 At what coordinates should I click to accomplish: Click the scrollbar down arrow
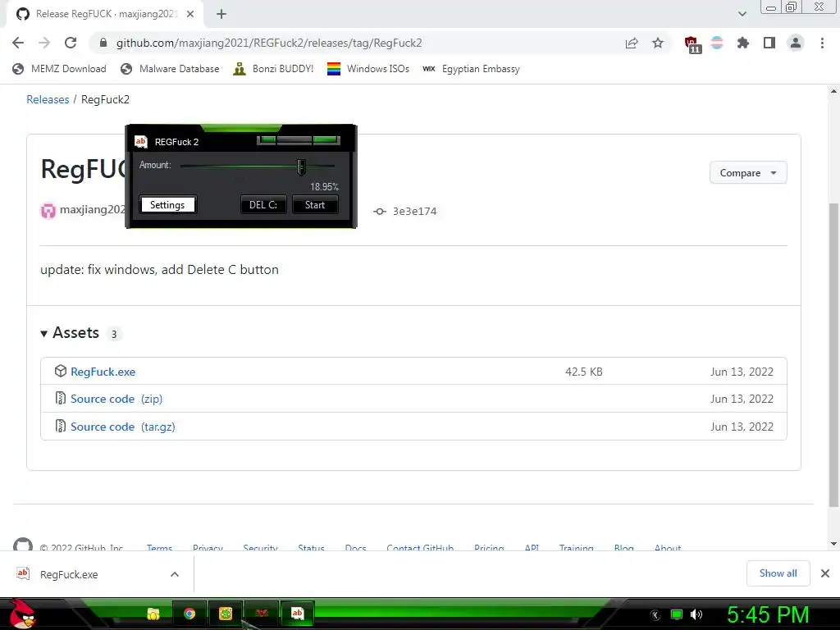833,545
